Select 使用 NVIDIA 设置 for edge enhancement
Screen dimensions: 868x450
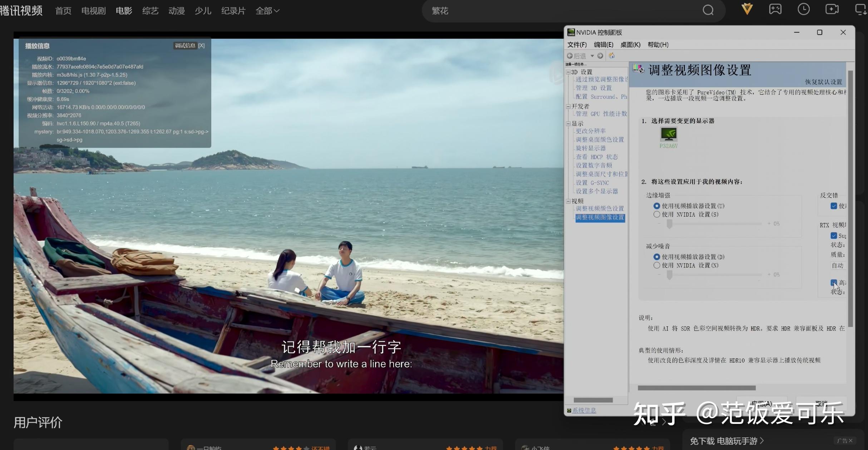tap(657, 214)
